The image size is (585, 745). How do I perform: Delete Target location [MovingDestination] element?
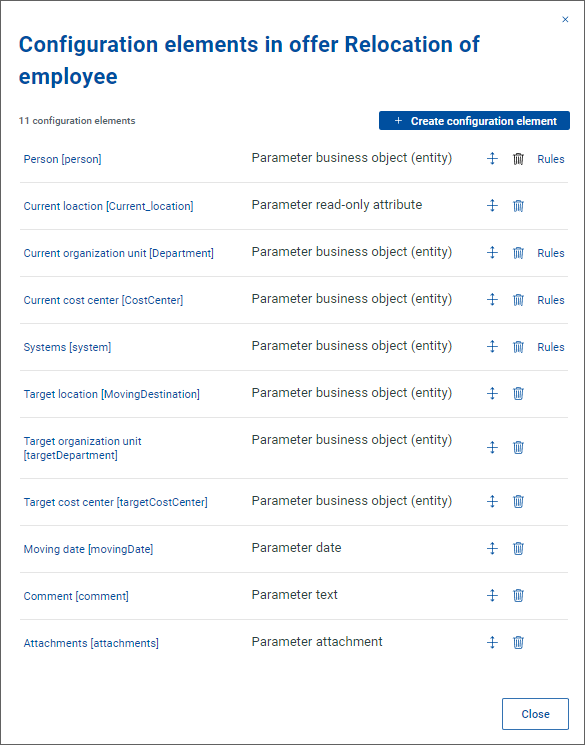[x=518, y=393]
